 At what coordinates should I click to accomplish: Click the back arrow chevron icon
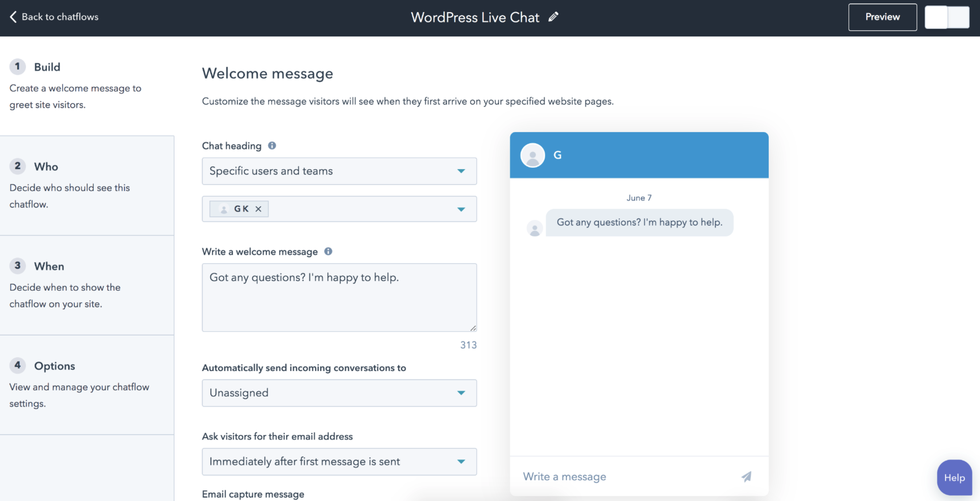pyautogui.click(x=13, y=17)
